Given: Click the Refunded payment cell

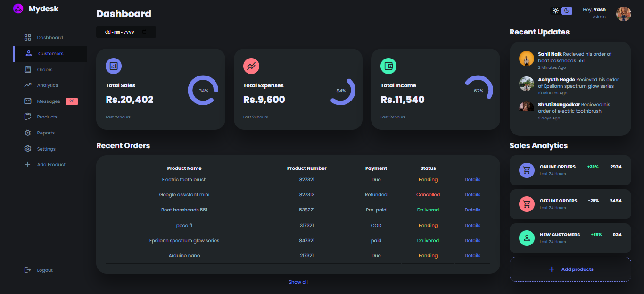Looking at the screenshot, I should click(376, 194).
